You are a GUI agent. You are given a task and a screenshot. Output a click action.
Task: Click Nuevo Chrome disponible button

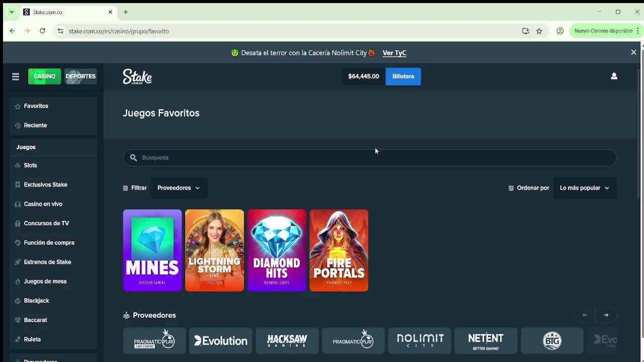603,31
